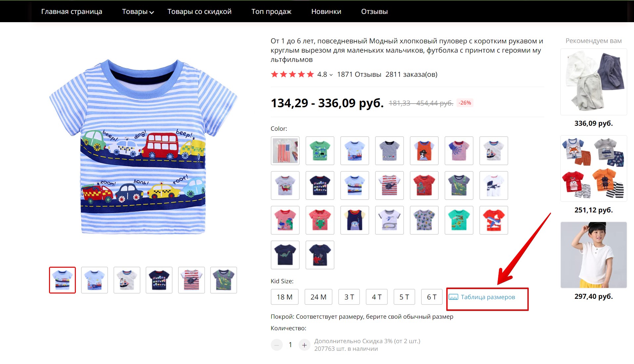This screenshot has width=634, height=364.
Task: Show the navy cars shirt gallery thumbnail
Action: [x=159, y=280]
